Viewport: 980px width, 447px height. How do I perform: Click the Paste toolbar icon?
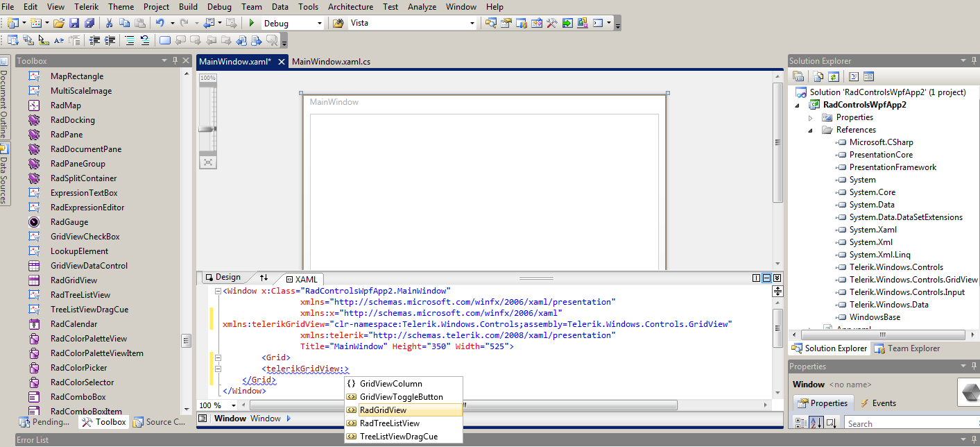tap(140, 23)
